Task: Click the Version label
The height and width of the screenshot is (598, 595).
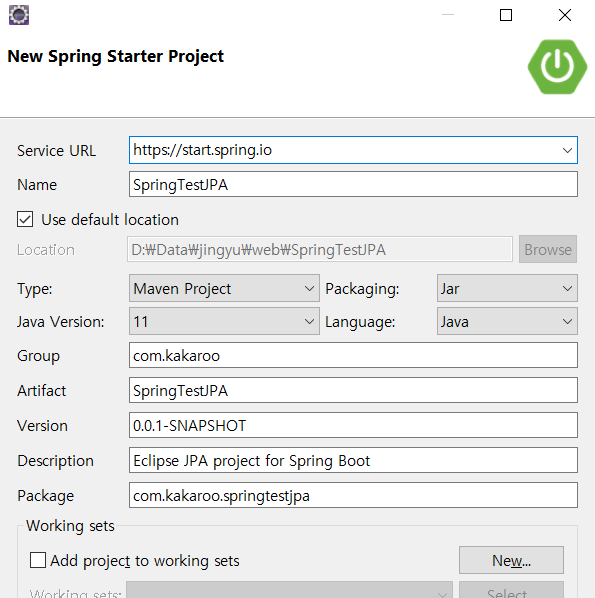Action: (42, 426)
